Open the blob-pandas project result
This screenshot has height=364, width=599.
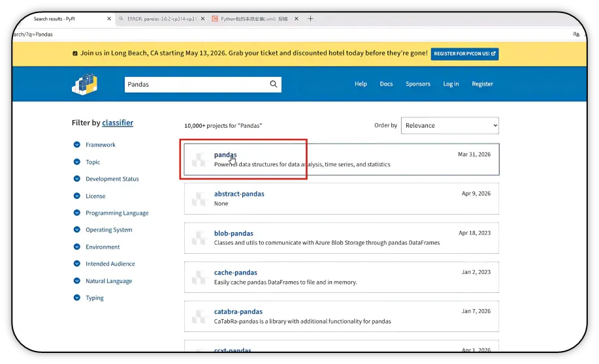coord(342,238)
